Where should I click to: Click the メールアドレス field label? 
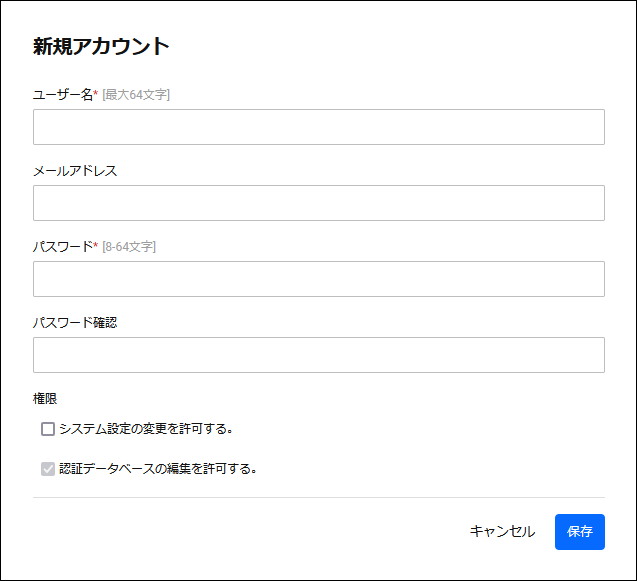coord(75,171)
